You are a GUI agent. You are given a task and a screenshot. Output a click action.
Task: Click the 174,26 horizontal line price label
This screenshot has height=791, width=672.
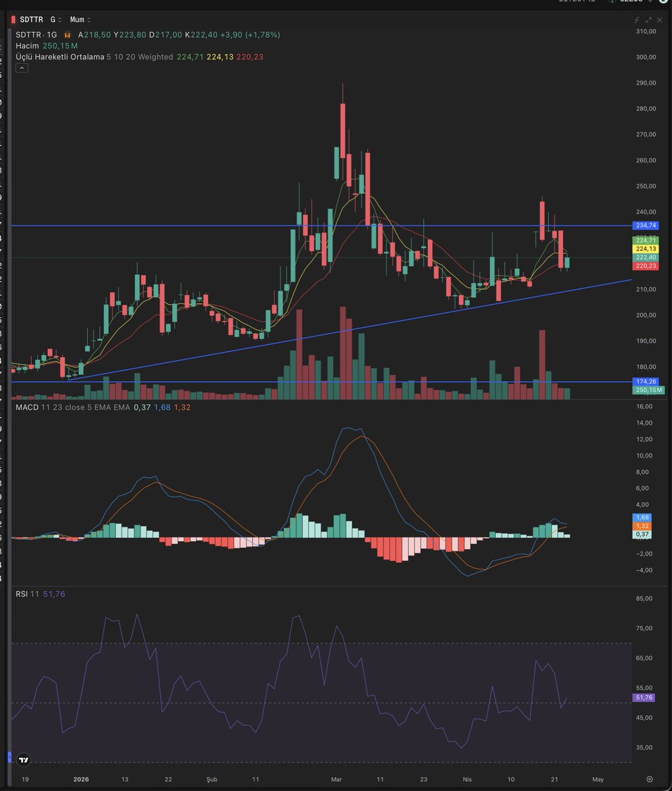click(x=645, y=382)
